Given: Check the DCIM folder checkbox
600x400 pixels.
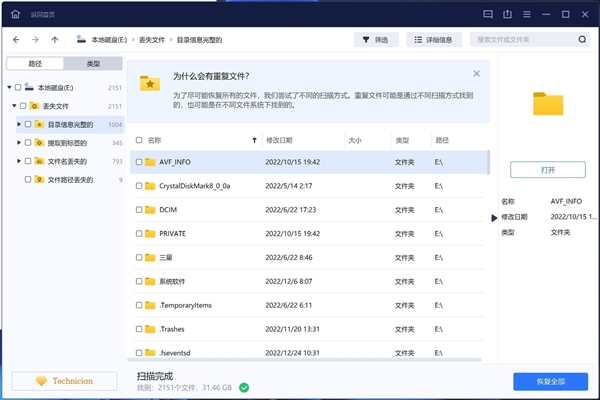Looking at the screenshot, I should pyautogui.click(x=138, y=209).
